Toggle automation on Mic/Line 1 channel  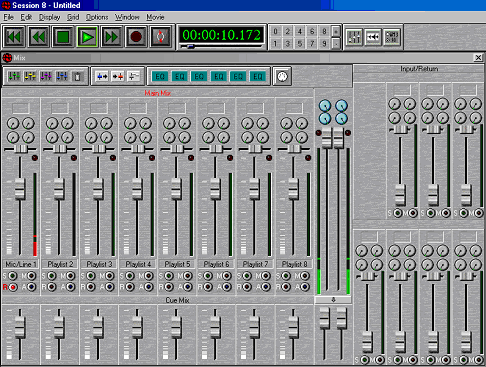click(x=32, y=287)
